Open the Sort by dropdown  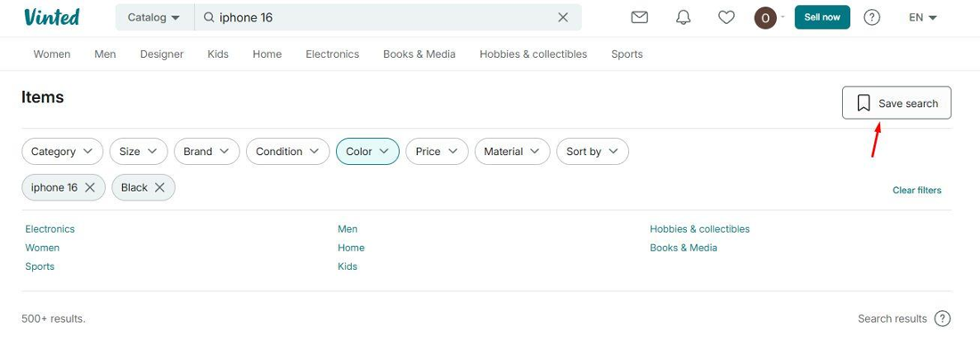(592, 152)
